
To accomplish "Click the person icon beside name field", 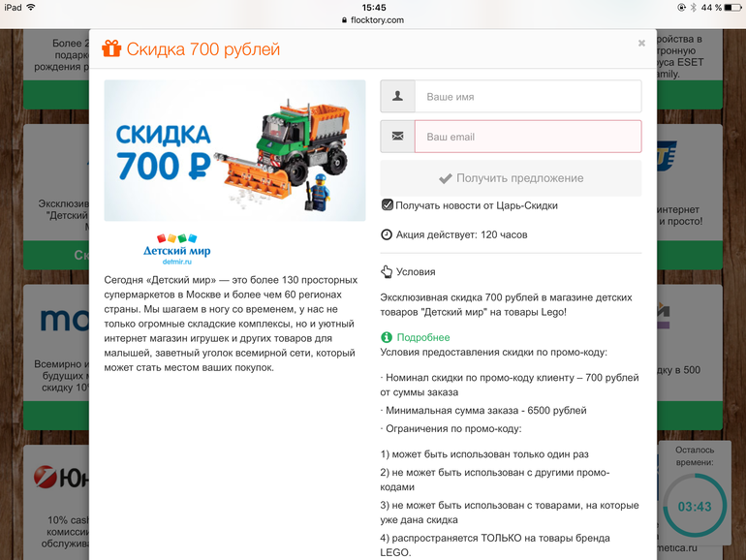I will [398, 97].
